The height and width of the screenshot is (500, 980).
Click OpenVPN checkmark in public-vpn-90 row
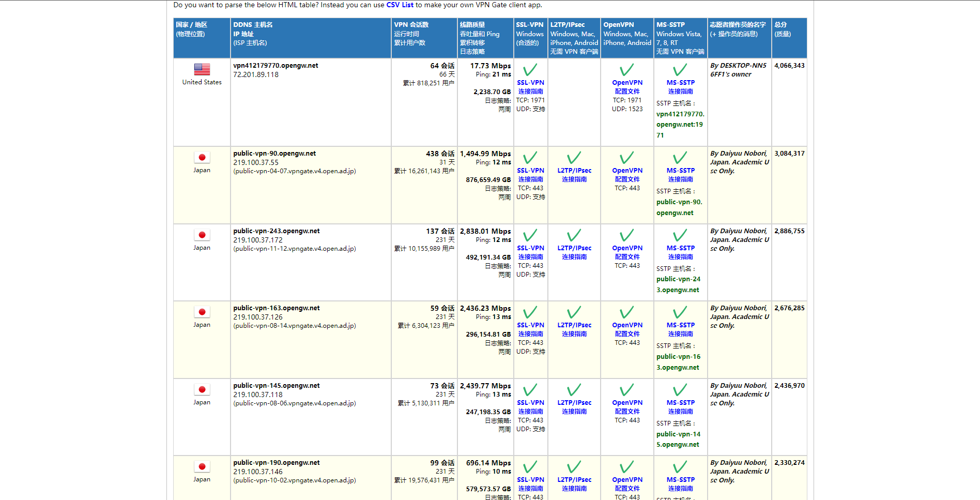tap(627, 158)
